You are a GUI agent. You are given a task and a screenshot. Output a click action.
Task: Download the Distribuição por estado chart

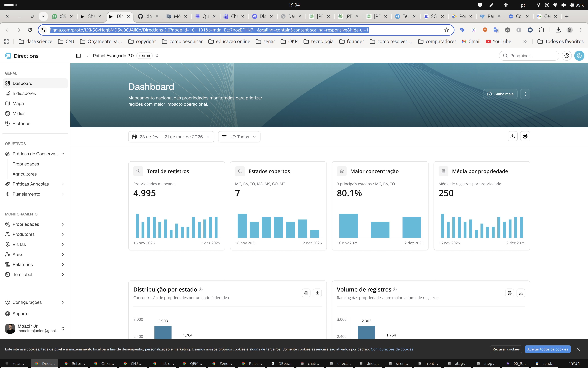point(317,293)
